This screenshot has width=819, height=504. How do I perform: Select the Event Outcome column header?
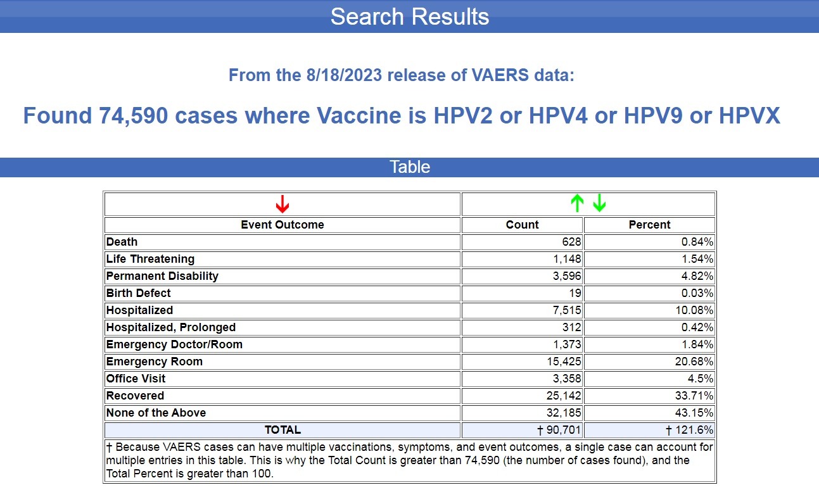pos(282,225)
